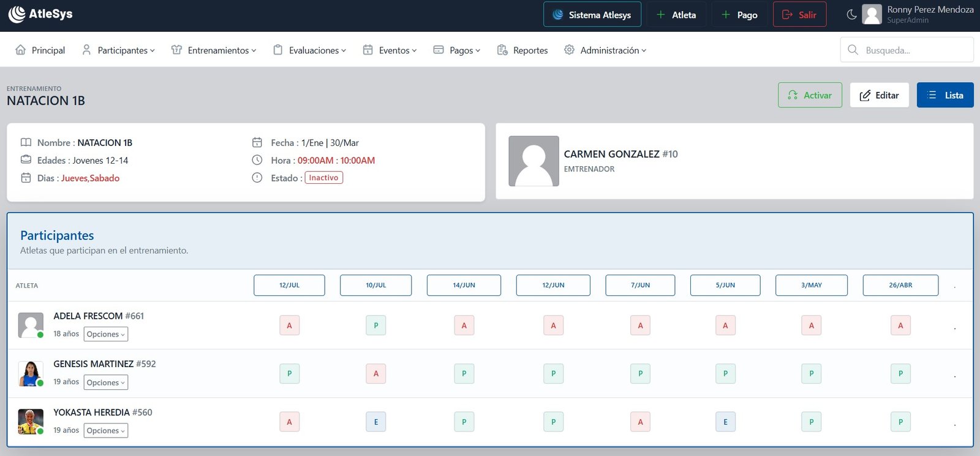Select the 14/JUN date column header

pyautogui.click(x=464, y=285)
